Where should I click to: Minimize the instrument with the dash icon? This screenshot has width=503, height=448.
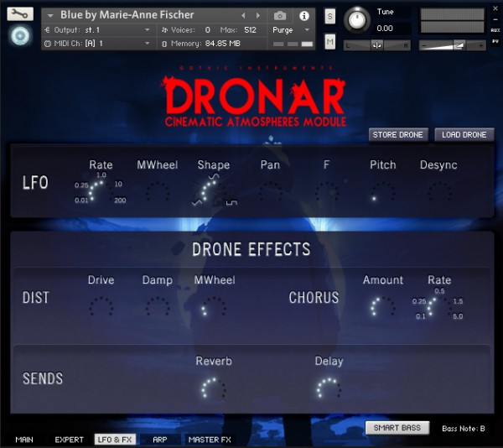pyautogui.click(x=495, y=20)
